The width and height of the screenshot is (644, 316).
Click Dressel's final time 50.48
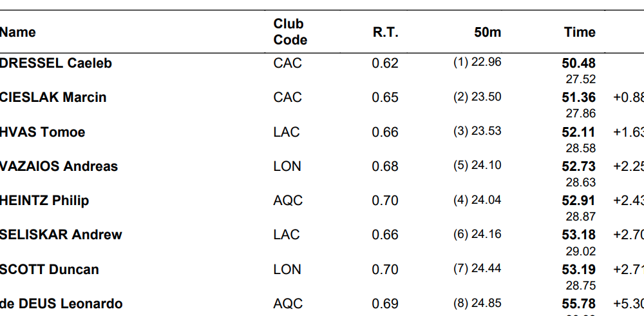pyautogui.click(x=578, y=63)
